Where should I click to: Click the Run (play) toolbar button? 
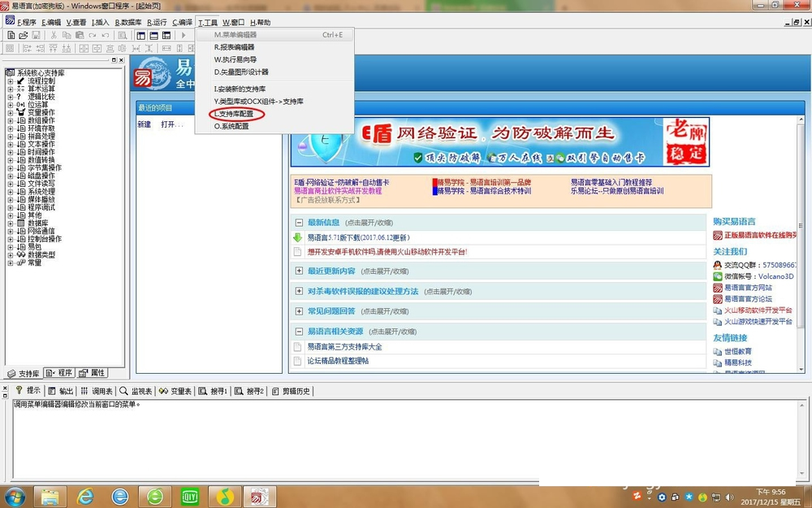(184, 36)
